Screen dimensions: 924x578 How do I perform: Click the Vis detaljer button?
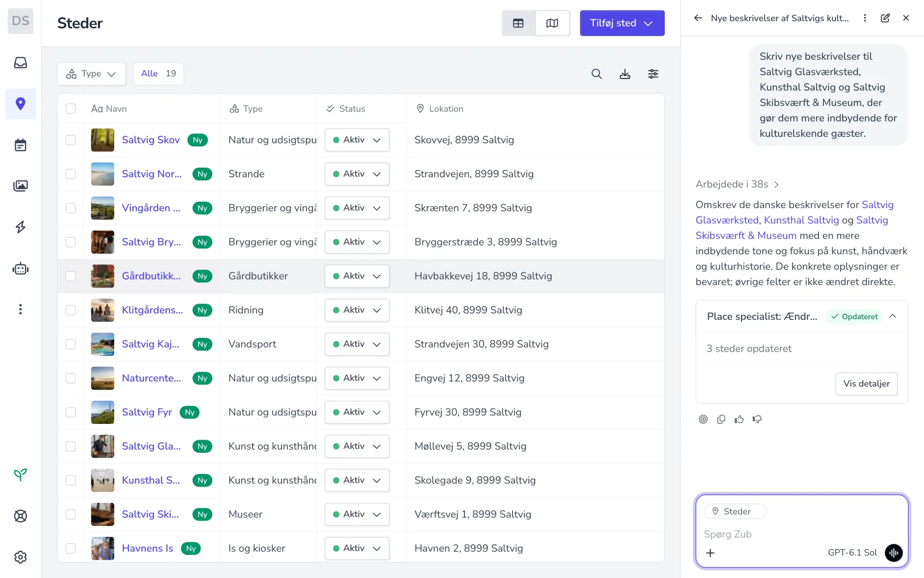pos(866,384)
